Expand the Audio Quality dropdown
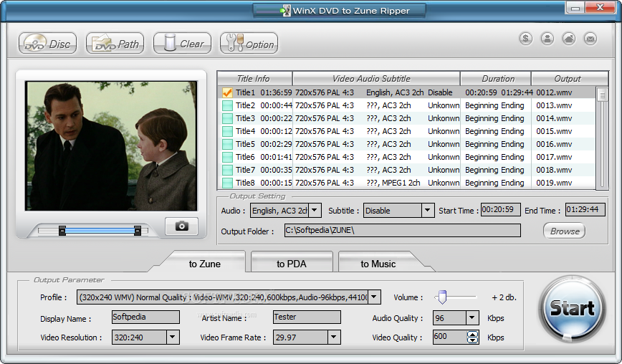 click(472, 317)
